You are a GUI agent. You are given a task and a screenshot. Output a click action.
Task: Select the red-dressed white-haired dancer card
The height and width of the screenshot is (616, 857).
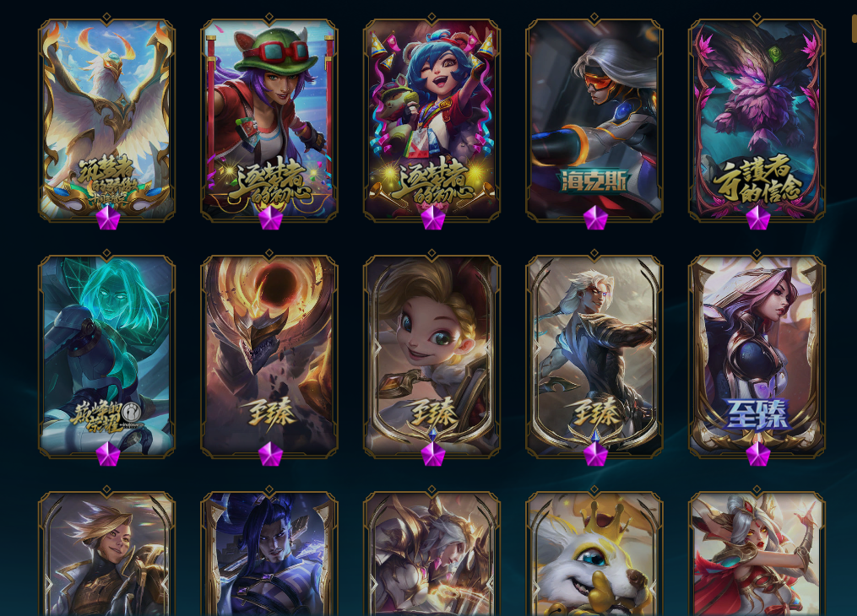(757, 554)
